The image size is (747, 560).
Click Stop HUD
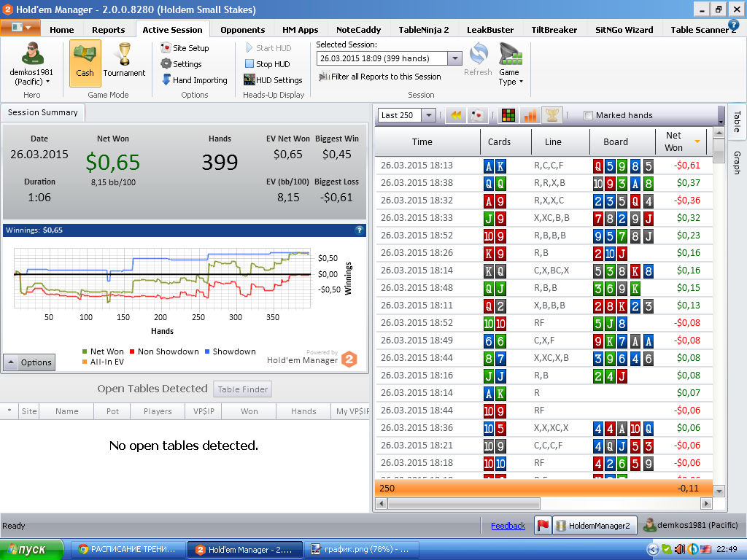point(267,64)
